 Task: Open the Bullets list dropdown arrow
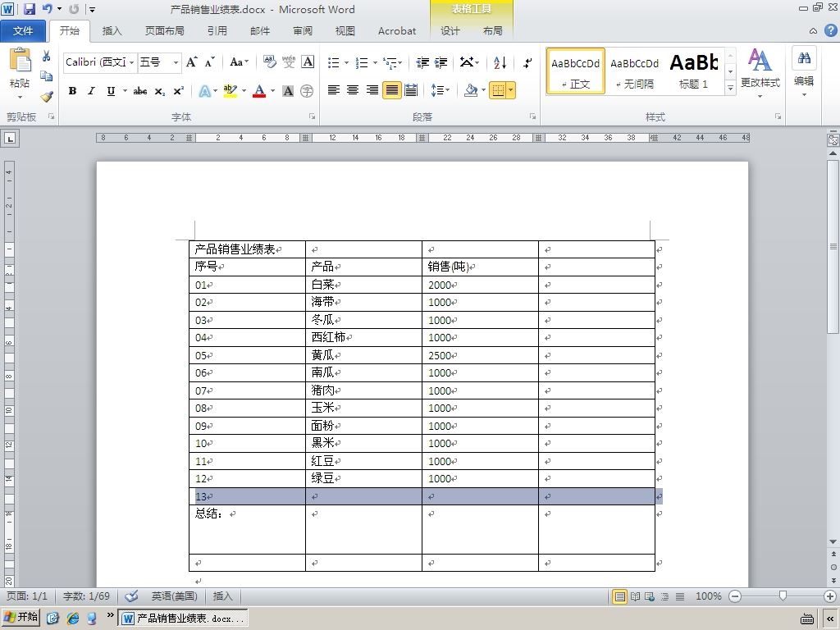[347, 62]
